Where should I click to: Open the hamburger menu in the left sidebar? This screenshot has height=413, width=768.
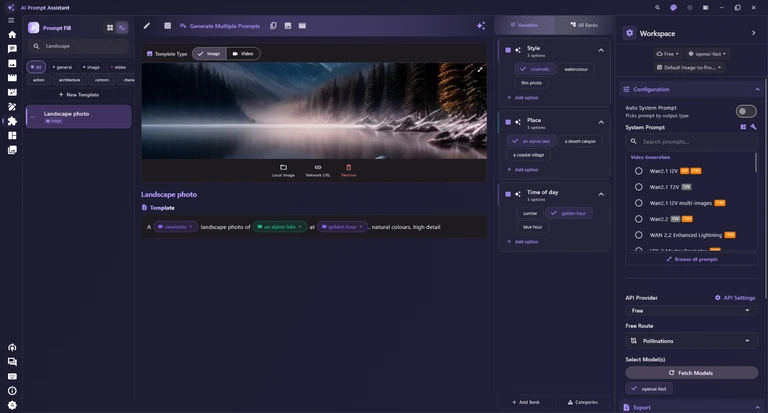click(11, 21)
